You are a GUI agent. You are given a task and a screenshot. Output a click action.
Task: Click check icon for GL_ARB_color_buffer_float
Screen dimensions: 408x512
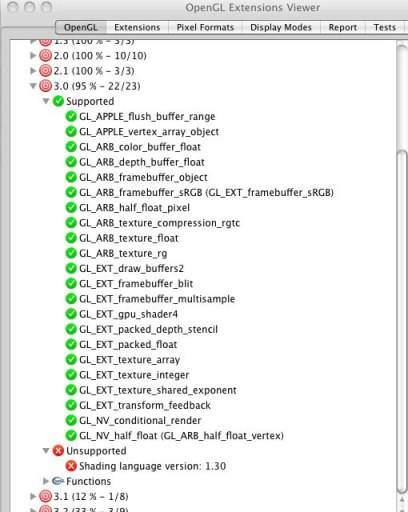(x=71, y=147)
